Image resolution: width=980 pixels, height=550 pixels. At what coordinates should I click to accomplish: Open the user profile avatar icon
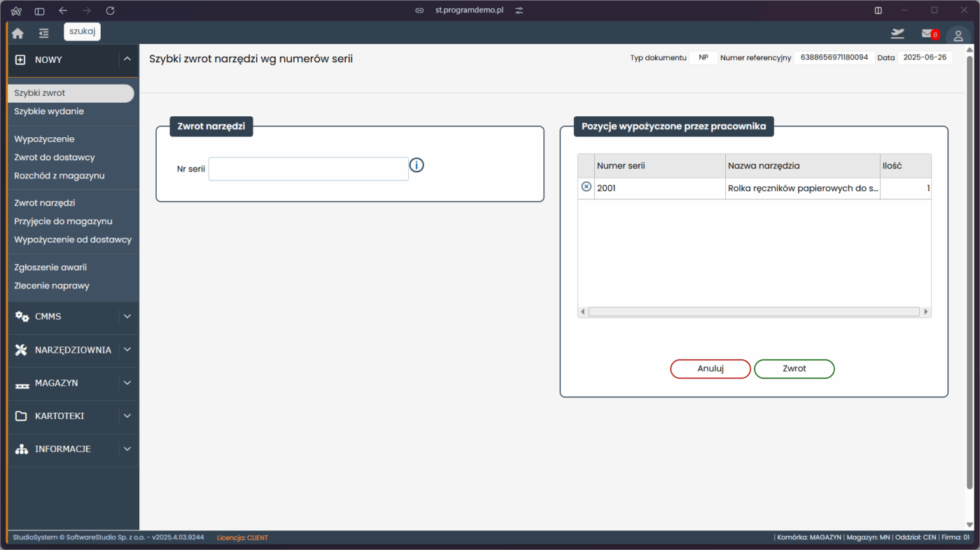(x=958, y=36)
